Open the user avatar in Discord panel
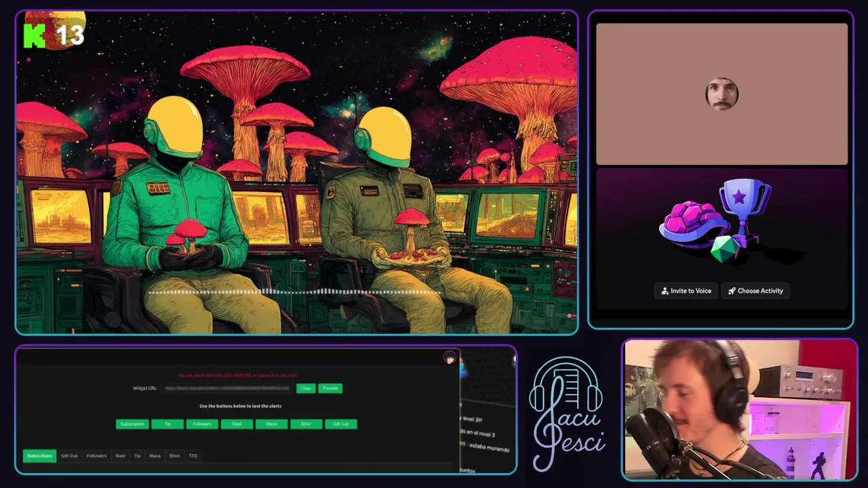 pyautogui.click(x=722, y=94)
